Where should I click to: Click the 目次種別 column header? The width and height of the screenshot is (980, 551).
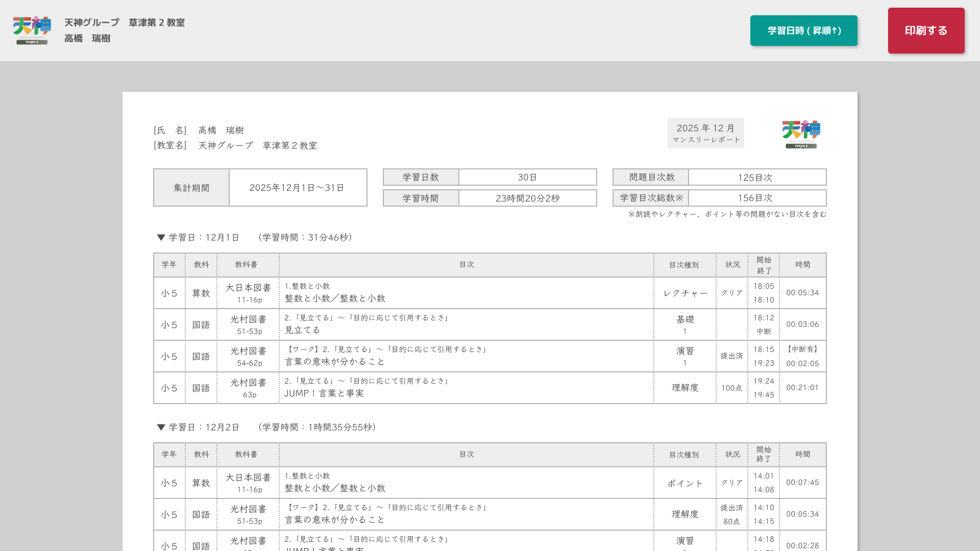coord(684,265)
